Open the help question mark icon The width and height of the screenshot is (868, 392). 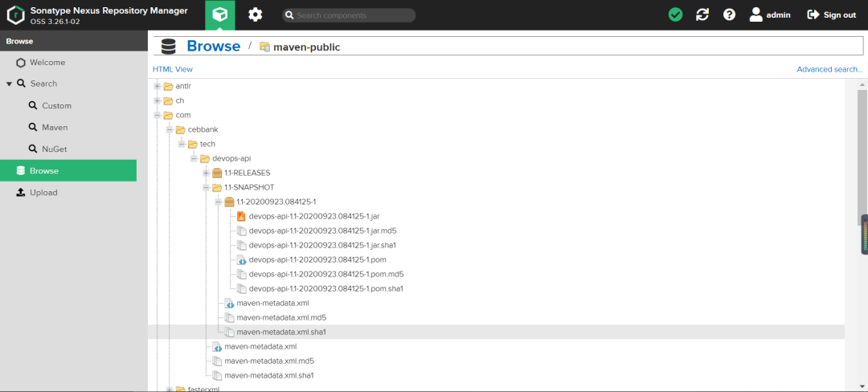[729, 15]
